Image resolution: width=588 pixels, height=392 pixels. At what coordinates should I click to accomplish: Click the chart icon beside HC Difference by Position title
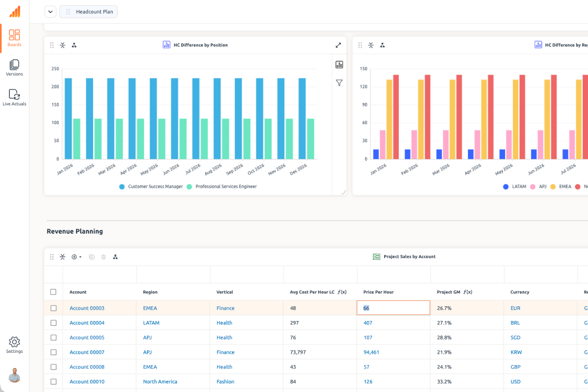coord(167,45)
